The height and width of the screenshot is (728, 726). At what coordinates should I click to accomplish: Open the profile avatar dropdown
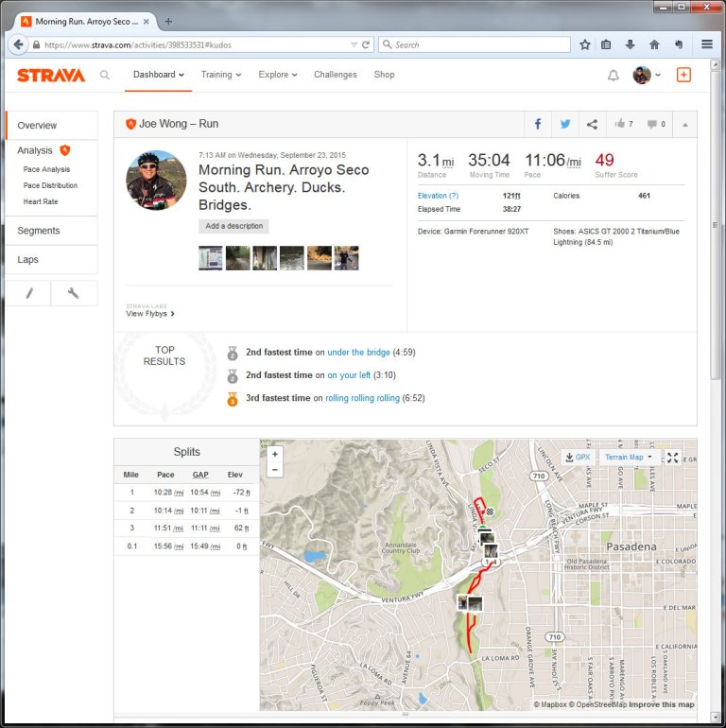tap(647, 75)
